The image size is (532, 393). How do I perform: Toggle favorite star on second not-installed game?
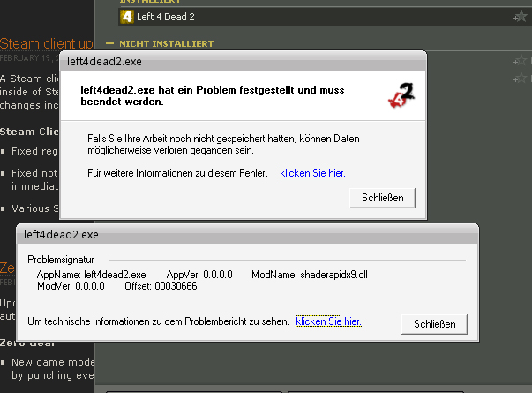521,79
